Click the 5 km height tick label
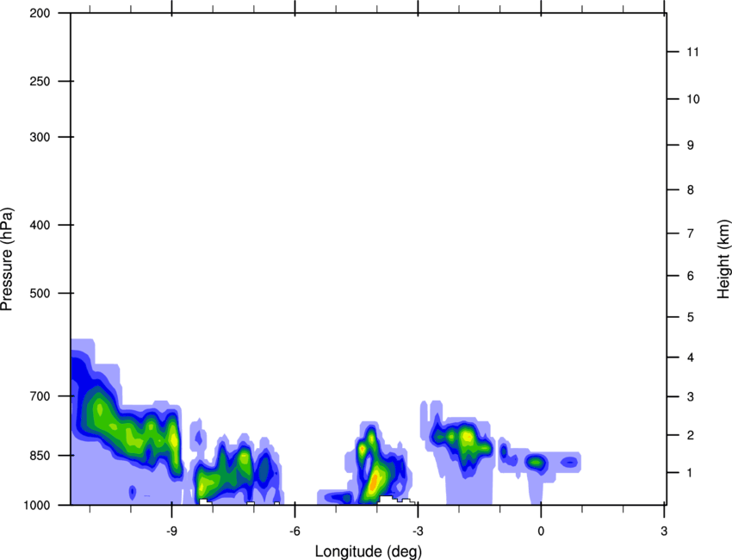 click(690, 318)
